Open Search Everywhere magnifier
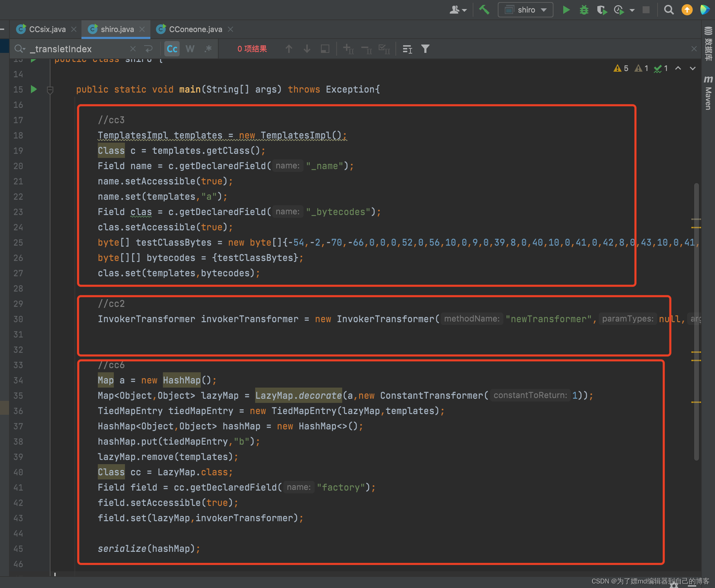The height and width of the screenshot is (588, 715). [669, 10]
